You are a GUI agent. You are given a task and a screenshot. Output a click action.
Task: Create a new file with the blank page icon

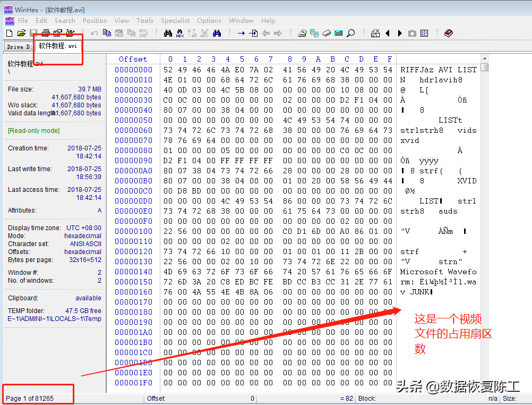tap(10, 33)
